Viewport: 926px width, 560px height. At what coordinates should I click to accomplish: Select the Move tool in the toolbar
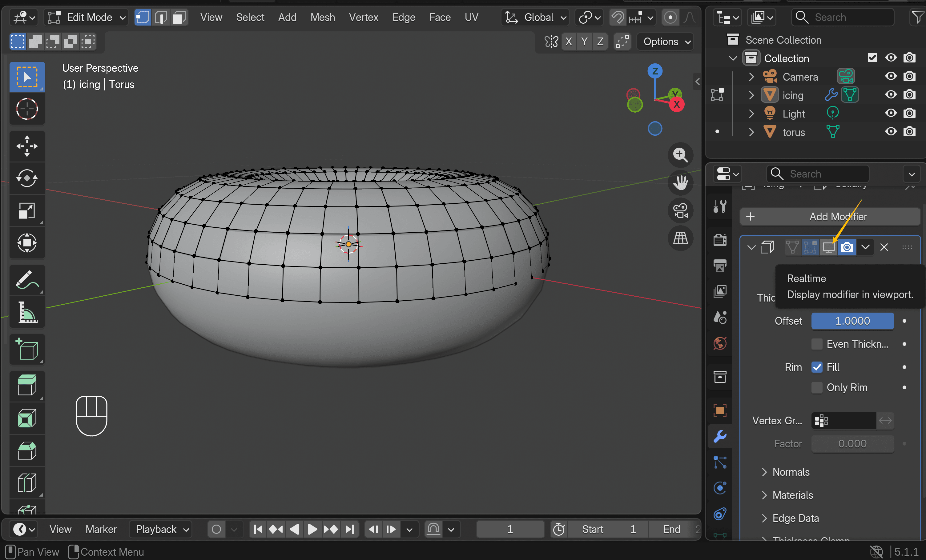[x=27, y=146]
